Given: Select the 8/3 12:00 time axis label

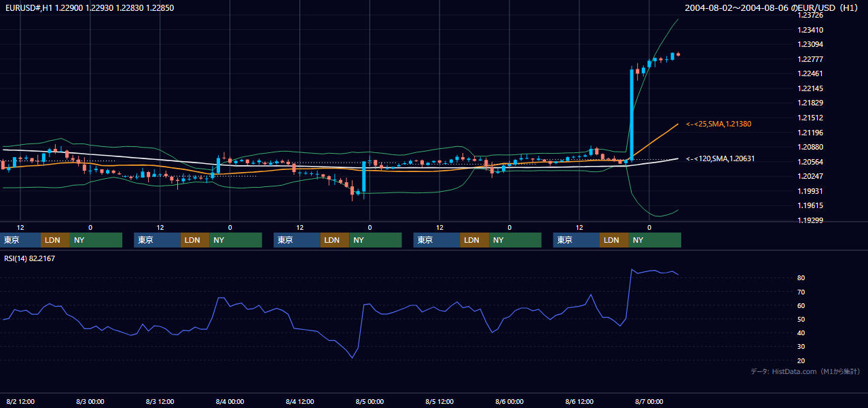Looking at the screenshot, I should [x=160, y=402].
